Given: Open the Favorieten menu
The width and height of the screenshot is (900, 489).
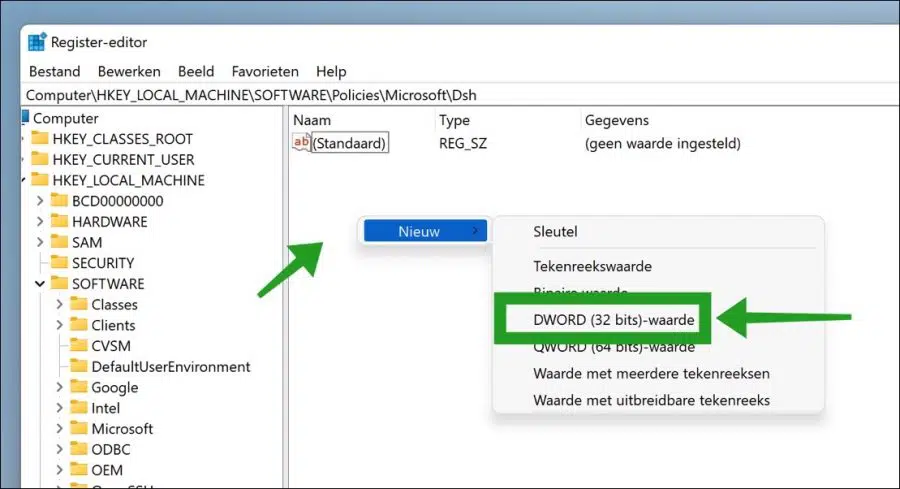Looking at the screenshot, I should pos(265,71).
